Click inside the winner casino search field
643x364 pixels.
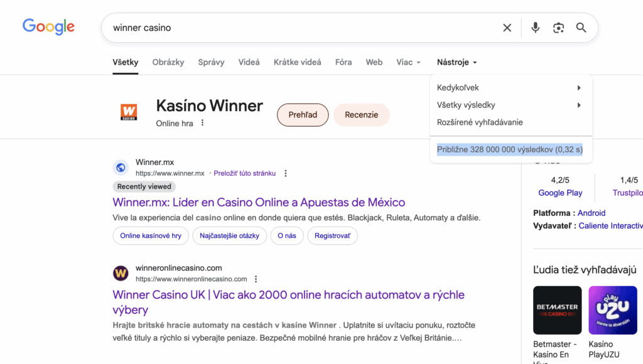coord(301,28)
